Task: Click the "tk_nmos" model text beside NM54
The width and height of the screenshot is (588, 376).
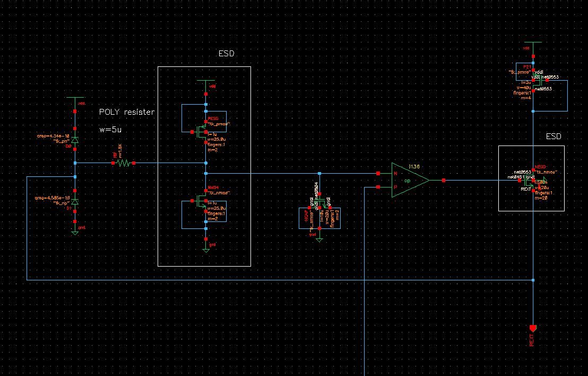Action: tap(219, 193)
